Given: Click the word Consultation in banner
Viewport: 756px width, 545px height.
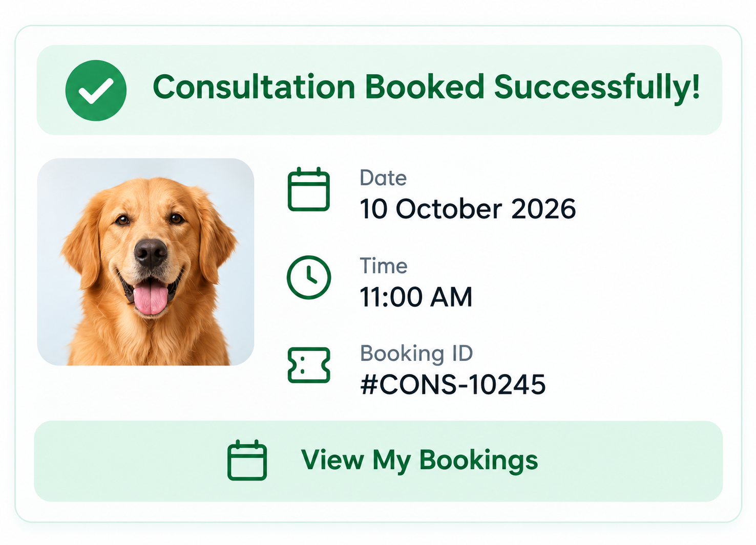Looking at the screenshot, I should coord(254,87).
